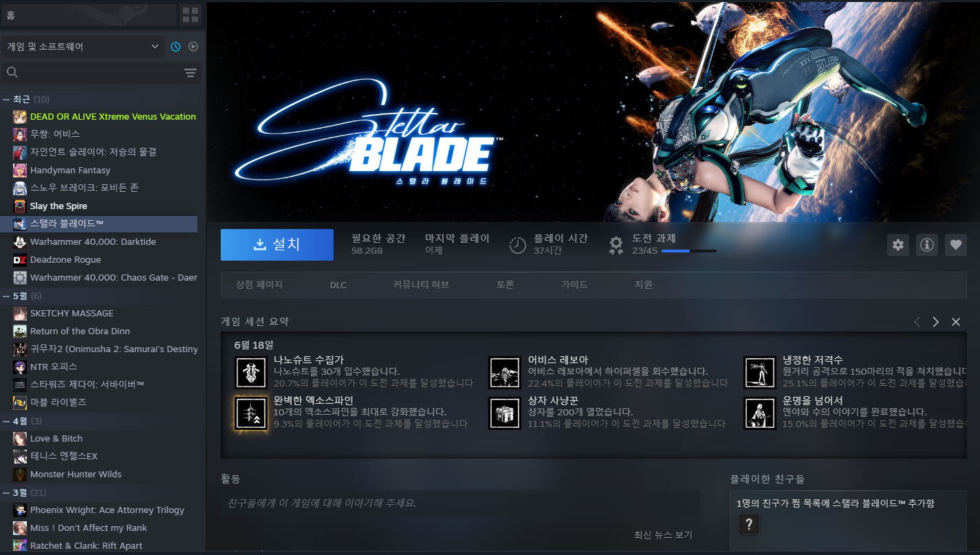
Task: Click the 자인언트 슬레이어 game icon
Action: tap(20, 152)
